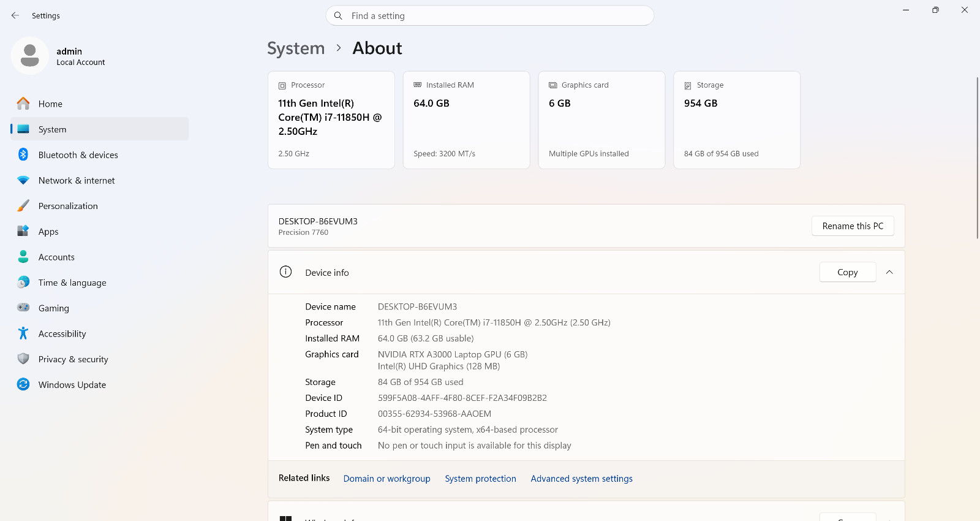Click the Precision 7760 model text
The height and width of the screenshot is (521, 980).
(x=303, y=232)
